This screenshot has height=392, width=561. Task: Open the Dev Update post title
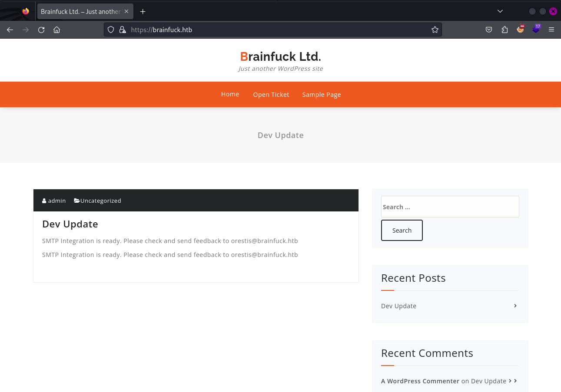click(x=70, y=224)
